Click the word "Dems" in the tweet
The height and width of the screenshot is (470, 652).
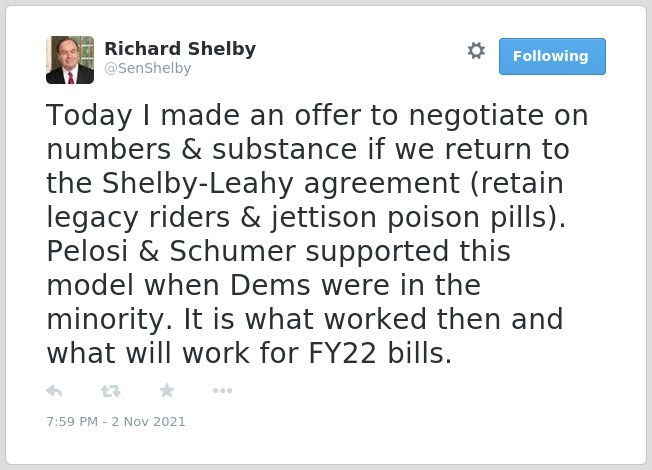click(x=270, y=285)
